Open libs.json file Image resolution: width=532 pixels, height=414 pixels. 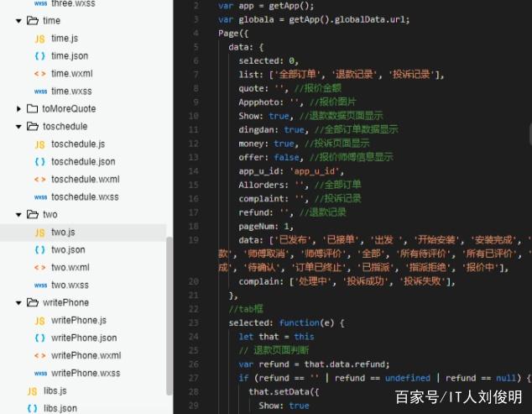(60, 409)
